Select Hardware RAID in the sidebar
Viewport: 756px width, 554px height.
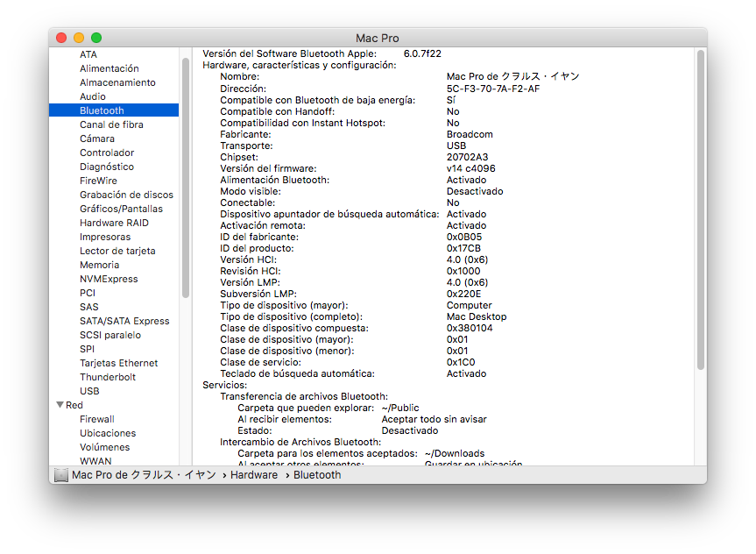(114, 223)
